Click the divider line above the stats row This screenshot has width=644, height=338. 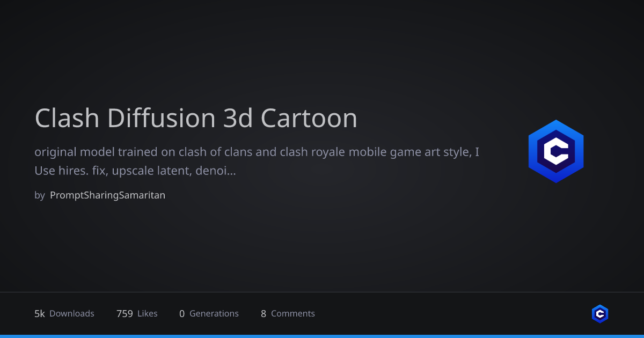click(322, 292)
